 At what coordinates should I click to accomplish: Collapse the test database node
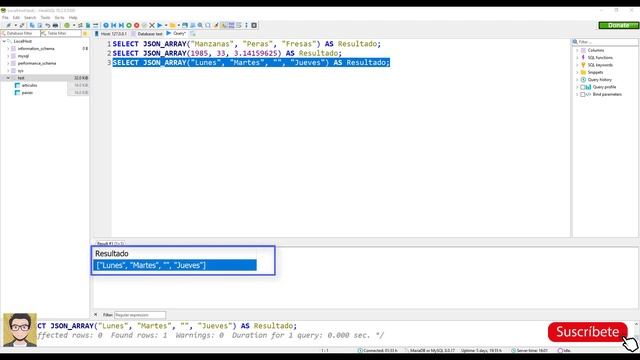[8, 78]
